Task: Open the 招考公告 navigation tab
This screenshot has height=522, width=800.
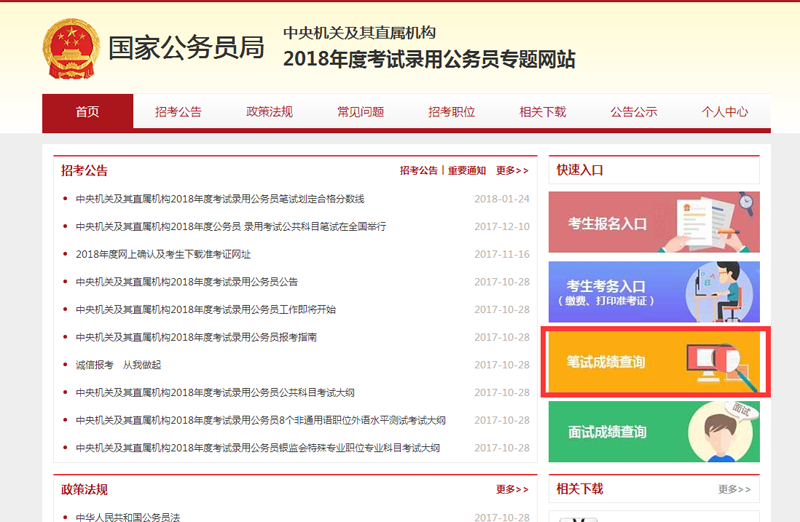Action: [x=179, y=112]
